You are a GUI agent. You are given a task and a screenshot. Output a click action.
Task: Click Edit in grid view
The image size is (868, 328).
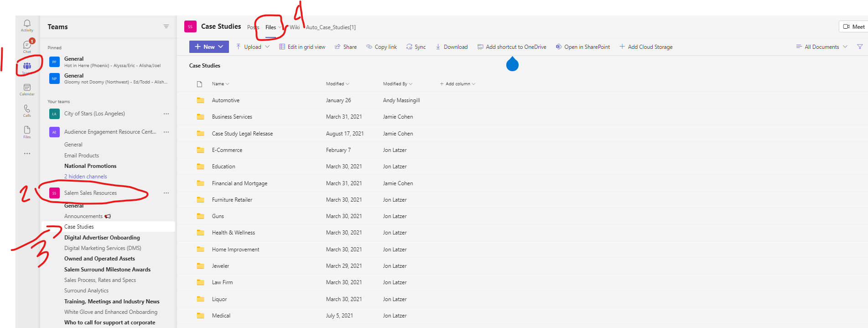302,47
